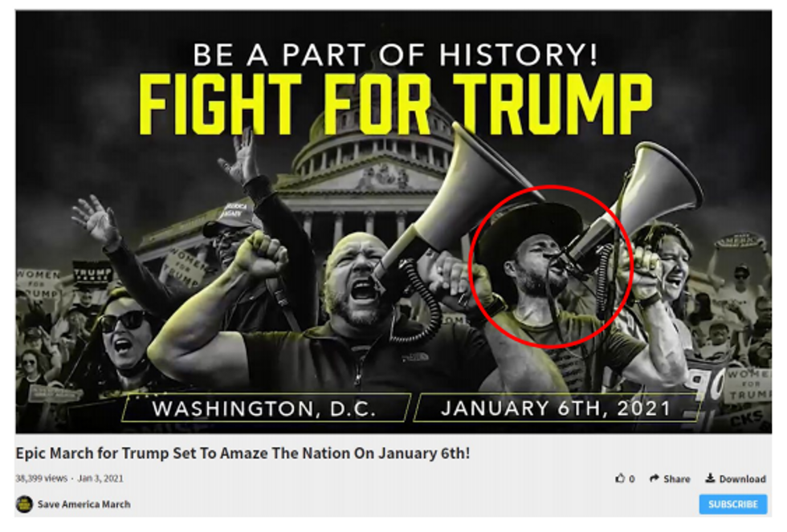This screenshot has width=787, height=532.
Task: Click the 38,399 views text
Action: 41,478
